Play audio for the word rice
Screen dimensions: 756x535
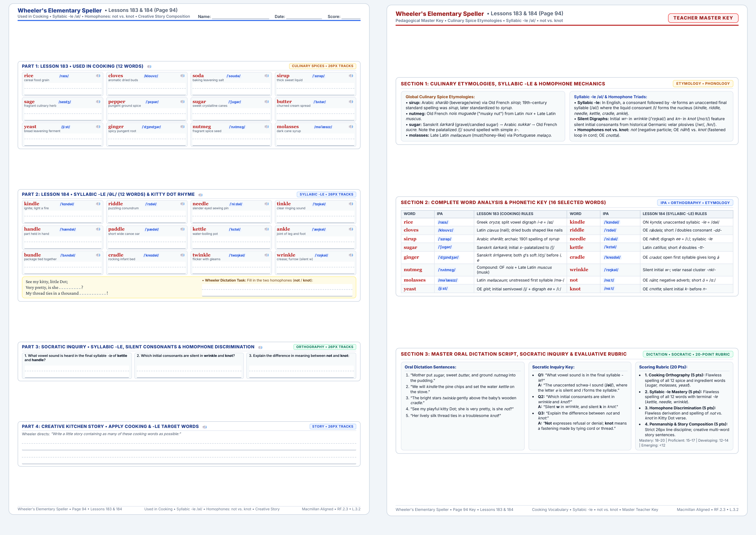98,76
